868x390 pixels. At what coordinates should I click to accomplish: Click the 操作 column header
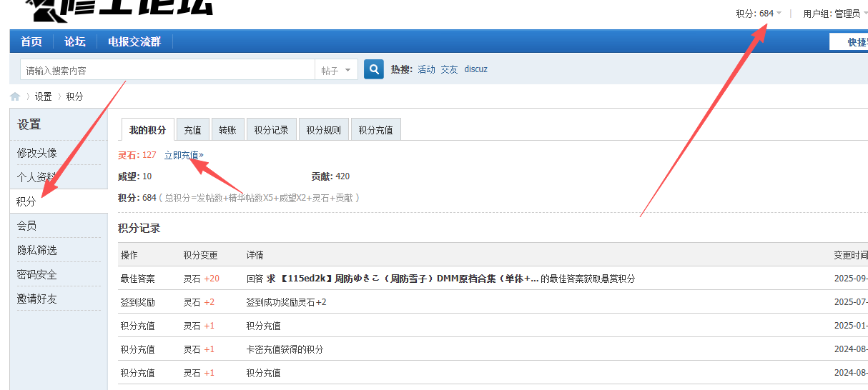click(x=129, y=255)
